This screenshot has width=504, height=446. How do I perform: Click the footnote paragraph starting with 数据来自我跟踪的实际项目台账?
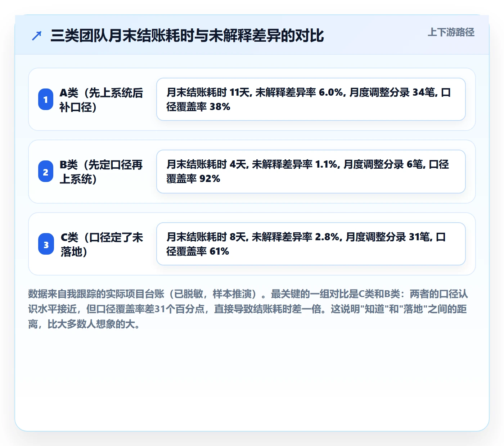[248, 309]
